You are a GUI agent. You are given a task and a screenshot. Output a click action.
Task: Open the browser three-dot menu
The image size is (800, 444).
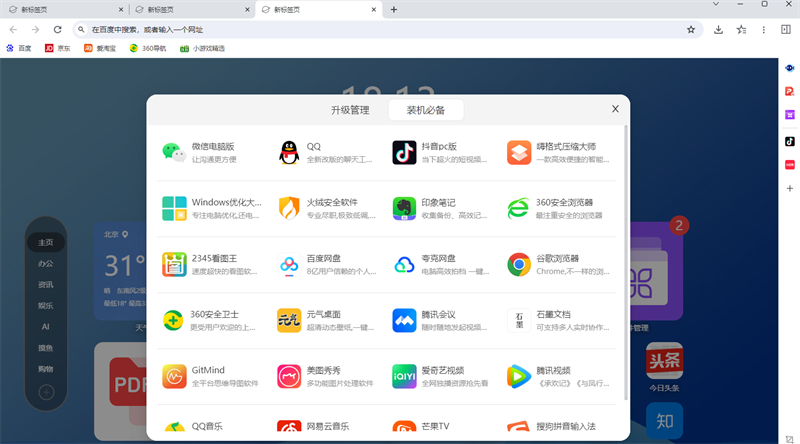tap(764, 30)
